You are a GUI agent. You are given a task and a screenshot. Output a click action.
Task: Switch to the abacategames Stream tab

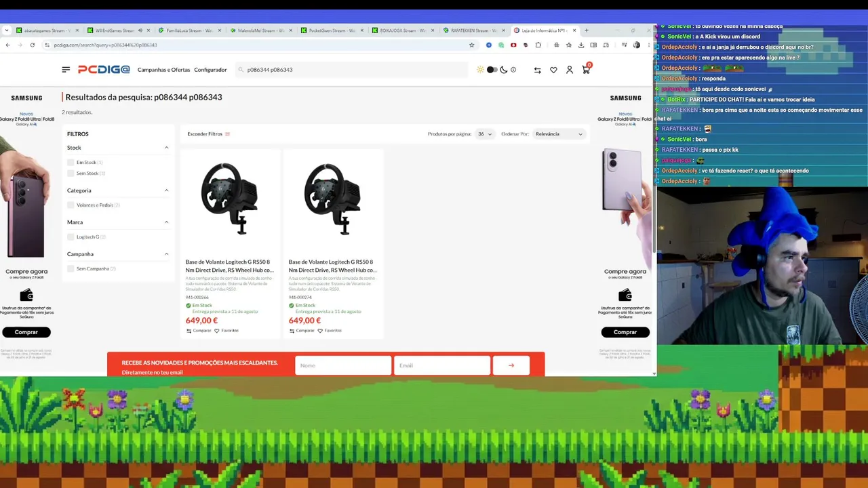pos(47,30)
